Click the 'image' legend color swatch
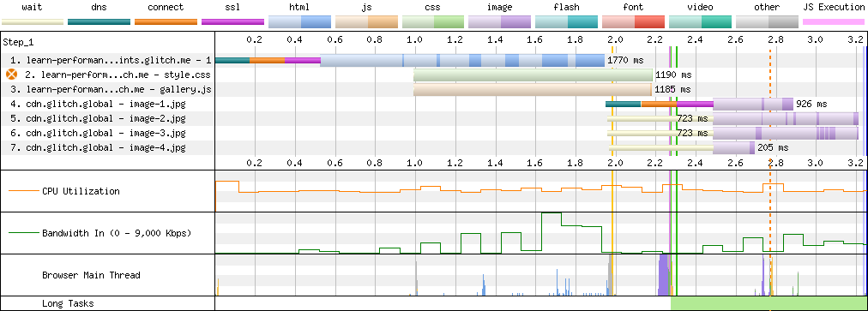The image size is (868, 311). coord(500,22)
